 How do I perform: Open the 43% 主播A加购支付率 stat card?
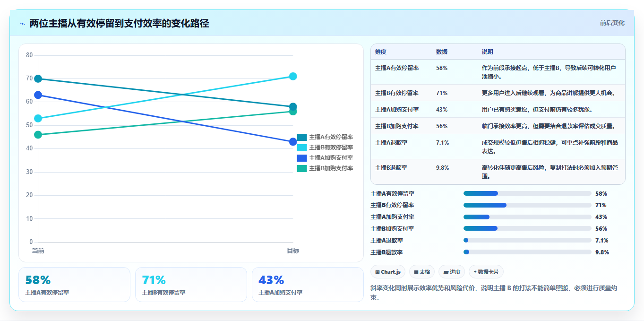pyautogui.click(x=308, y=285)
